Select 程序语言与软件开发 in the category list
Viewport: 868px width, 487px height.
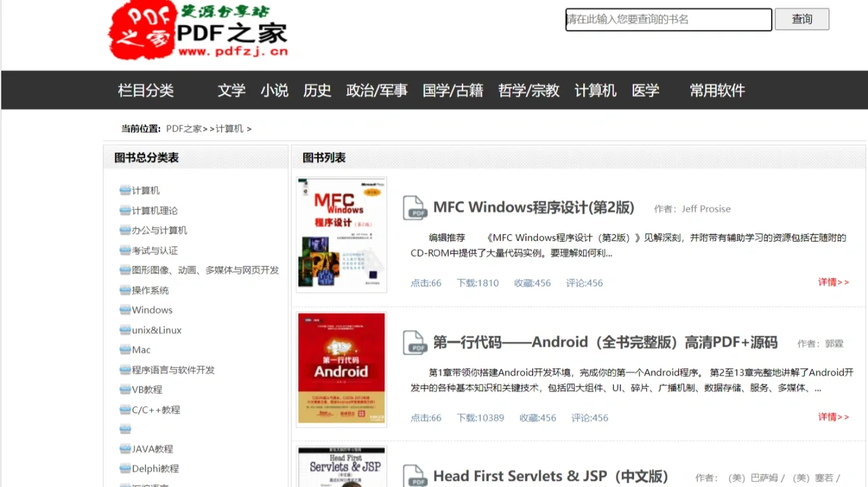point(173,370)
